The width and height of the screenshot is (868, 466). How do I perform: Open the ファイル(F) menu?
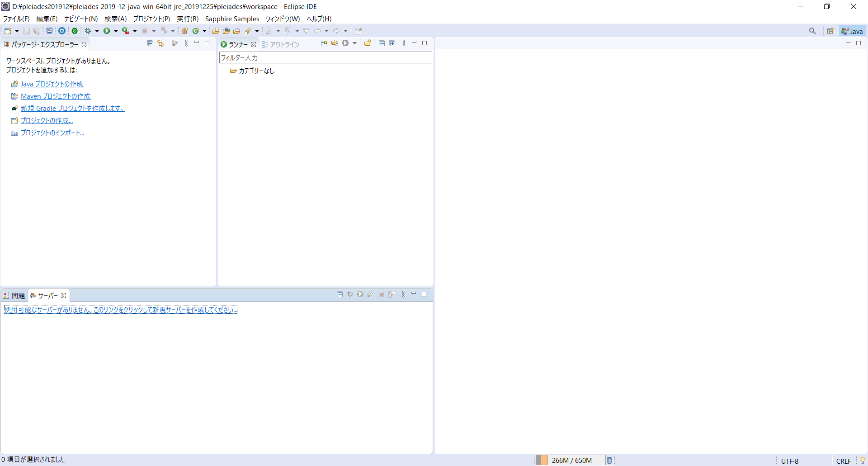click(x=16, y=19)
